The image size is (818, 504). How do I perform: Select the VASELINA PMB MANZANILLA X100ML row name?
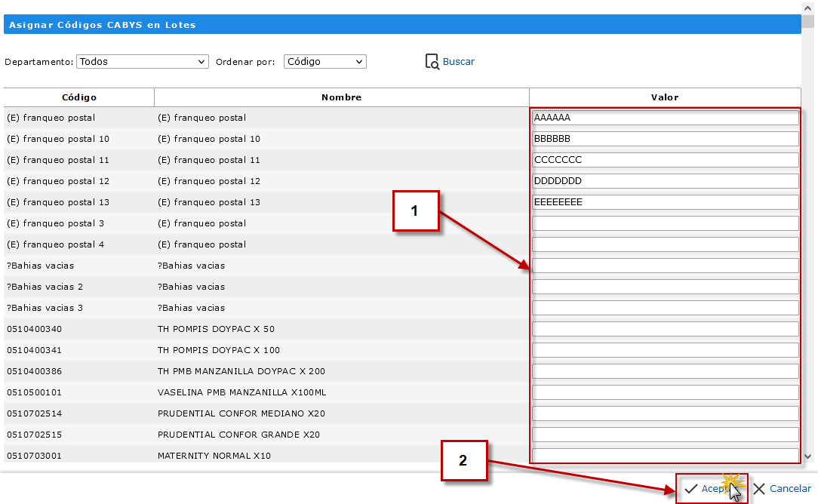coord(241,392)
